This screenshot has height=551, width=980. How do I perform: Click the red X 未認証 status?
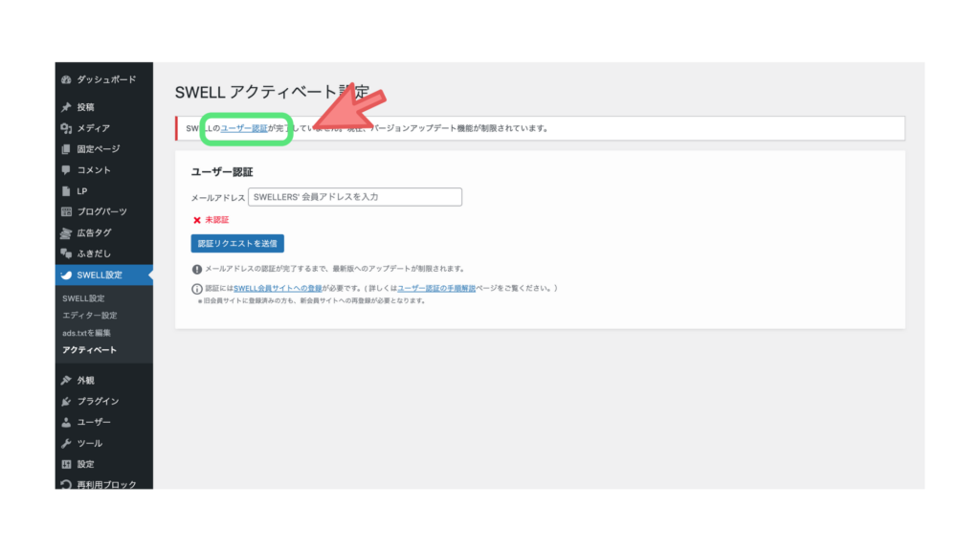211,220
